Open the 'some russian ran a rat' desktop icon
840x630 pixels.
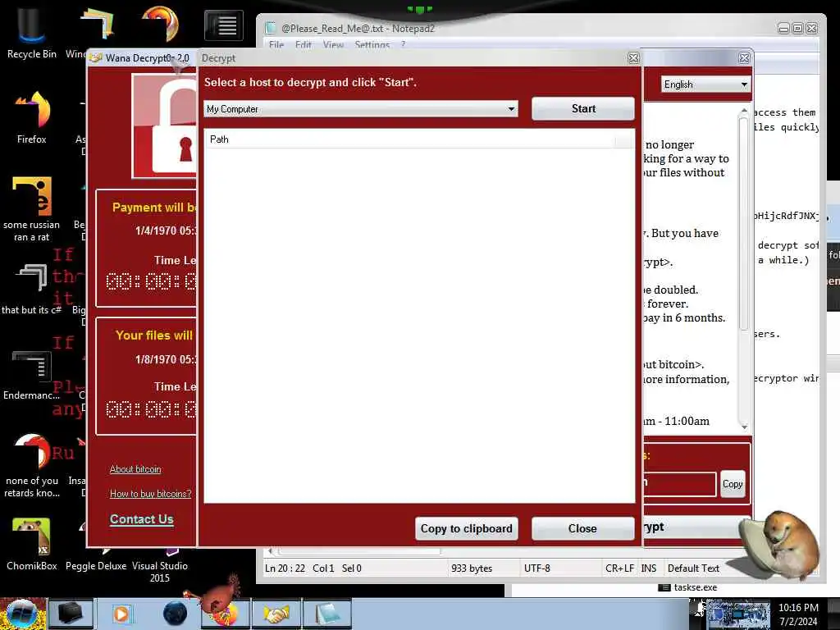coord(31,209)
